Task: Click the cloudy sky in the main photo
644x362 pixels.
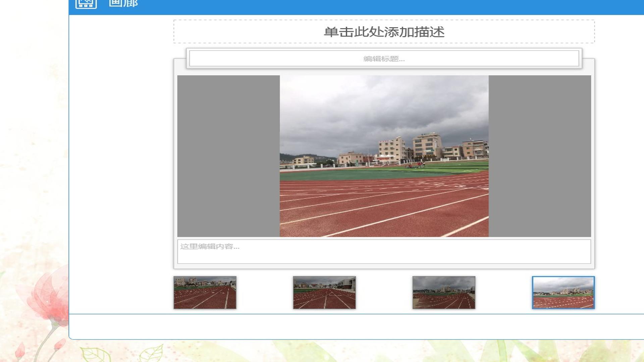Action: pos(384,107)
